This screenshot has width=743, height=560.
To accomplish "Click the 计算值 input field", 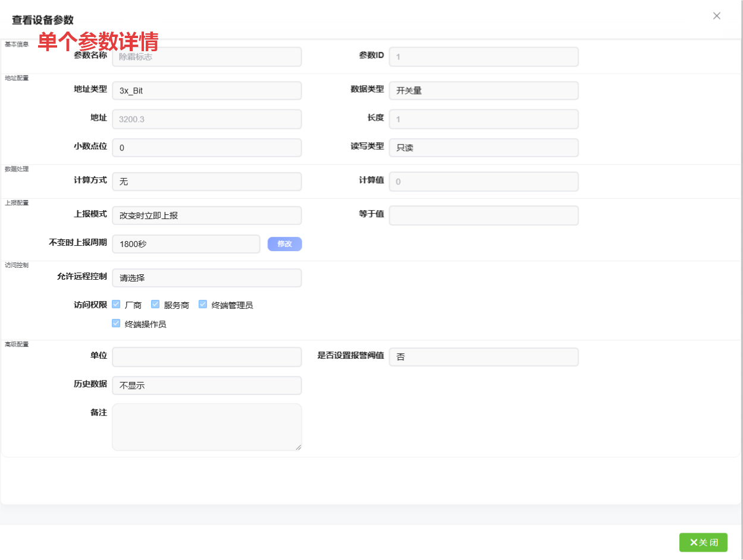I will (484, 182).
